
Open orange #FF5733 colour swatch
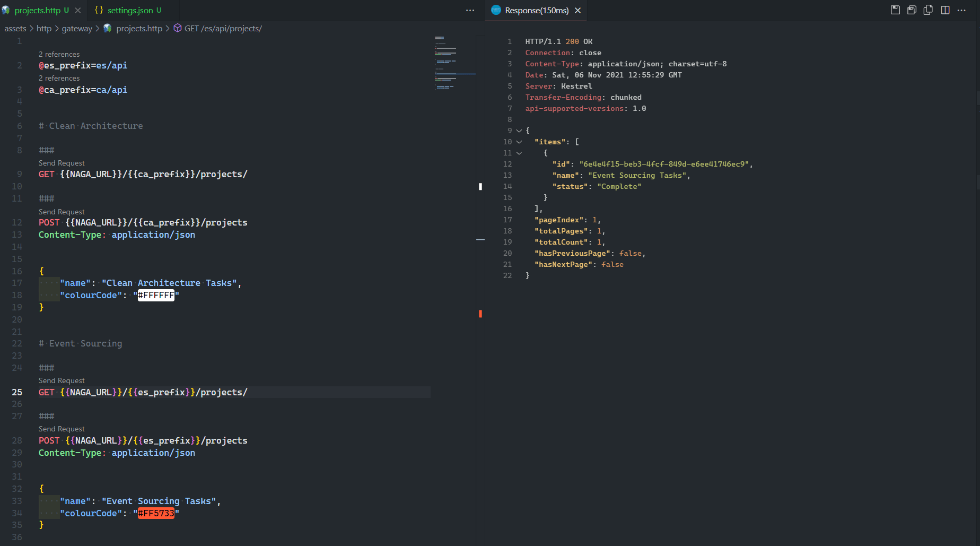pyautogui.click(x=156, y=514)
